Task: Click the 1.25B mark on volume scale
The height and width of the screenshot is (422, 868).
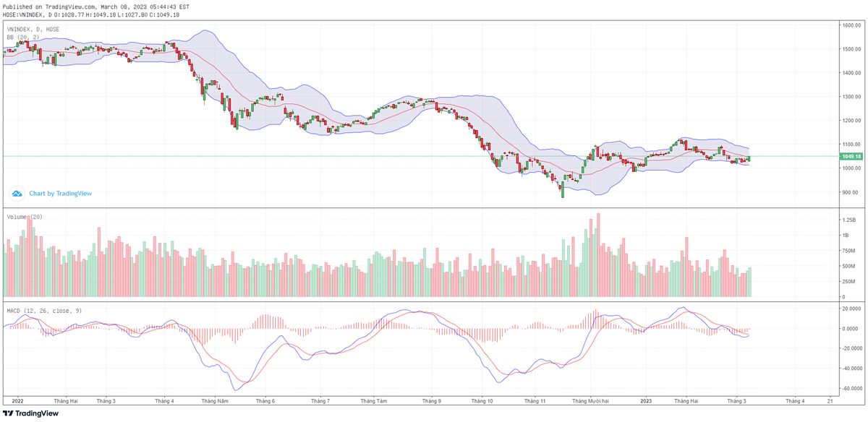Action: pyautogui.click(x=848, y=219)
